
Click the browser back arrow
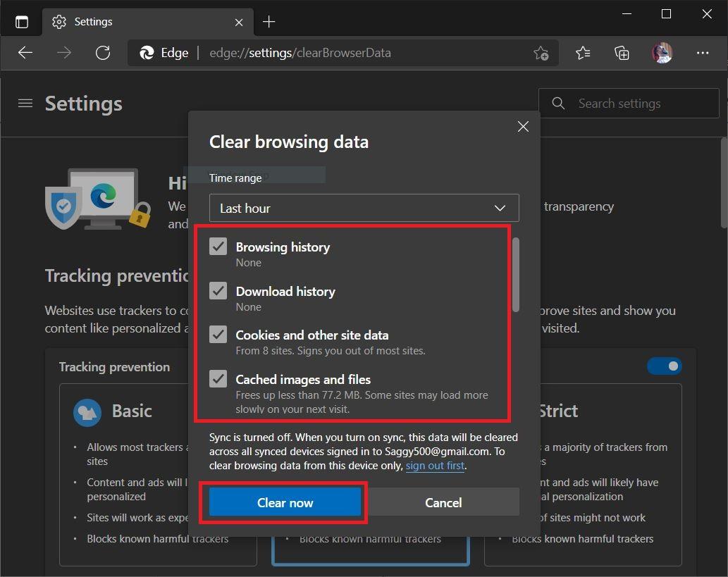click(x=25, y=53)
